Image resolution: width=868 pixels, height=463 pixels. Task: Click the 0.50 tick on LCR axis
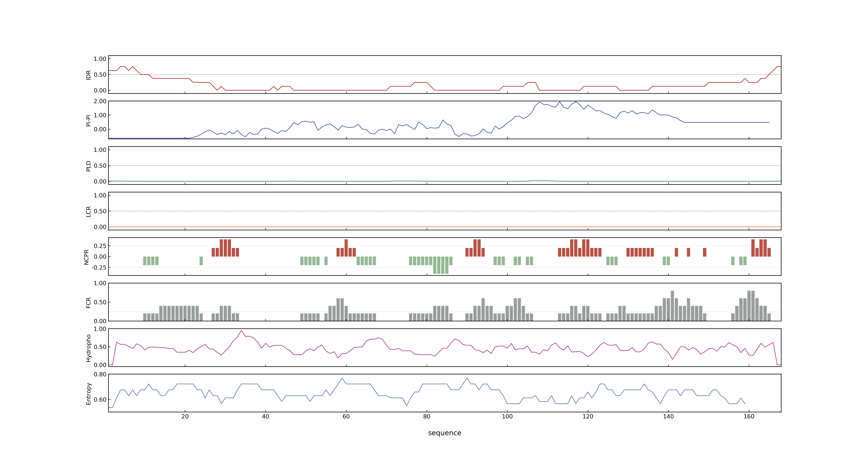click(100, 211)
